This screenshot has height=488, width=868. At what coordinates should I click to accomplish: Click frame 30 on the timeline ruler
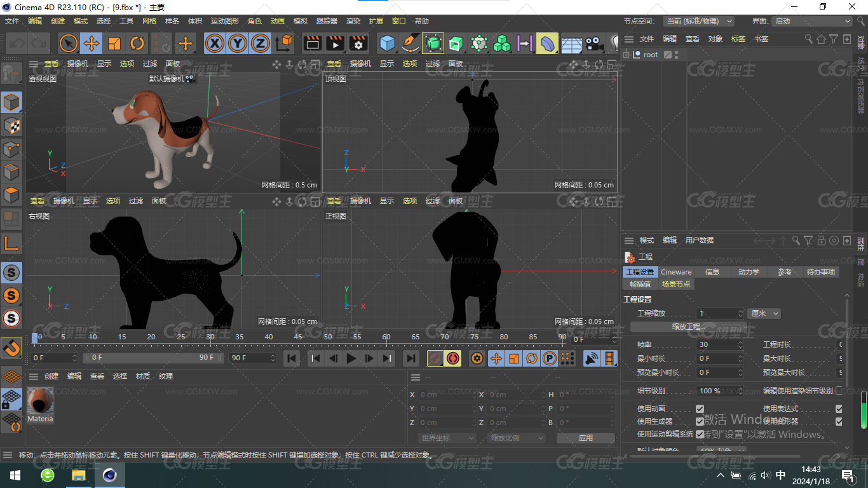pos(210,337)
